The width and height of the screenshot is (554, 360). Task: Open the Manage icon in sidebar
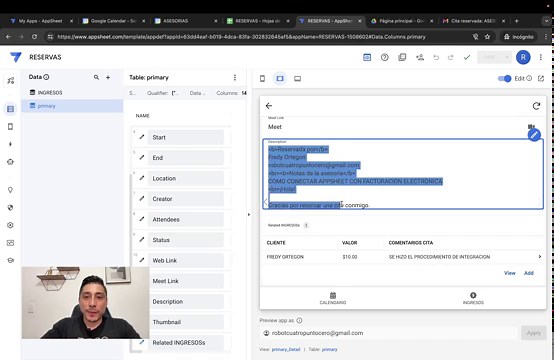[x=10, y=243]
